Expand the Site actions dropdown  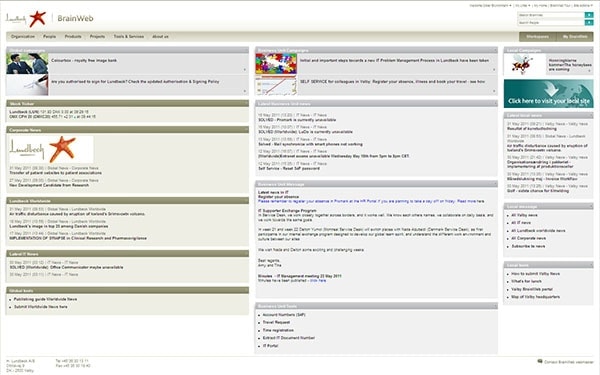coord(583,6)
